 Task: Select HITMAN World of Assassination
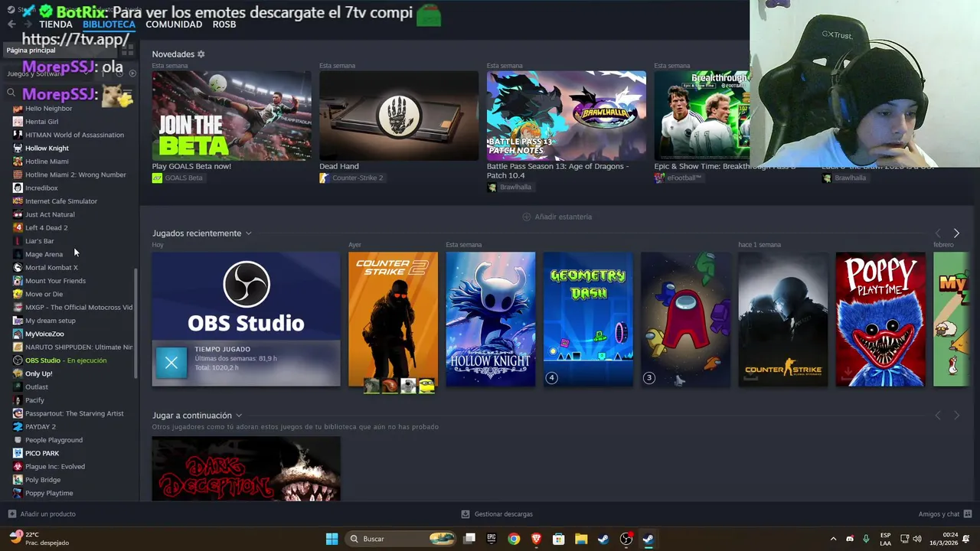click(74, 135)
